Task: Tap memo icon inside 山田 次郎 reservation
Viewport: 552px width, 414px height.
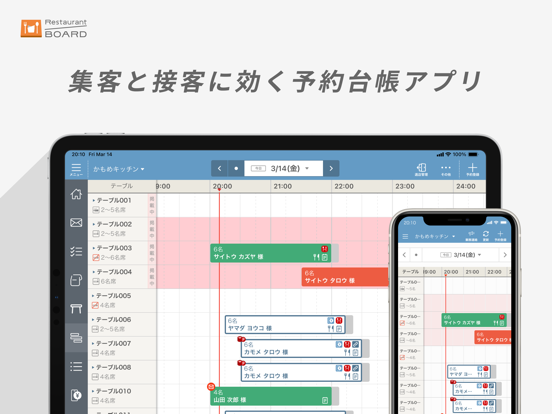Action: point(325,401)
